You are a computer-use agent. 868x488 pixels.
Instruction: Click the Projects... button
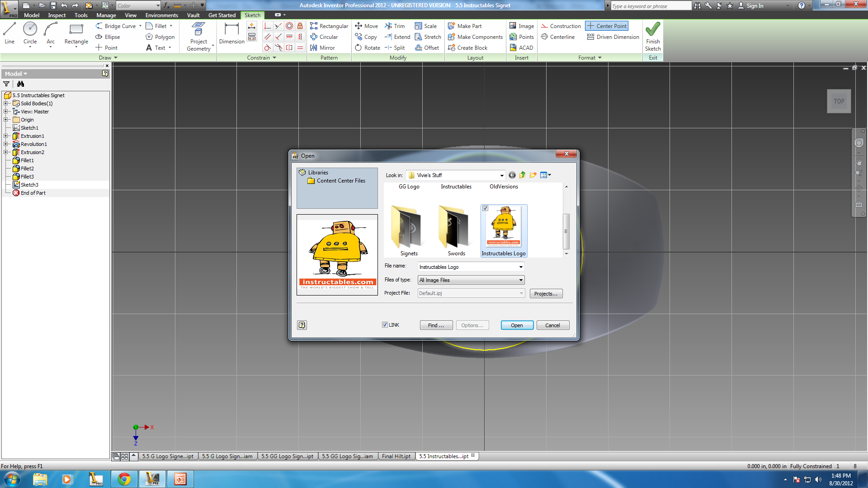point(546,294)
